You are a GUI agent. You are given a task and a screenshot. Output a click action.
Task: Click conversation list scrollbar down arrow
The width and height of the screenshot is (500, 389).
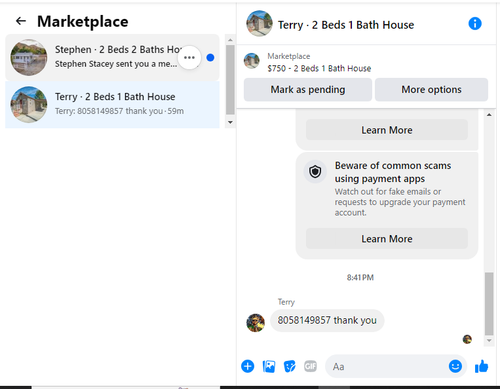230,122
